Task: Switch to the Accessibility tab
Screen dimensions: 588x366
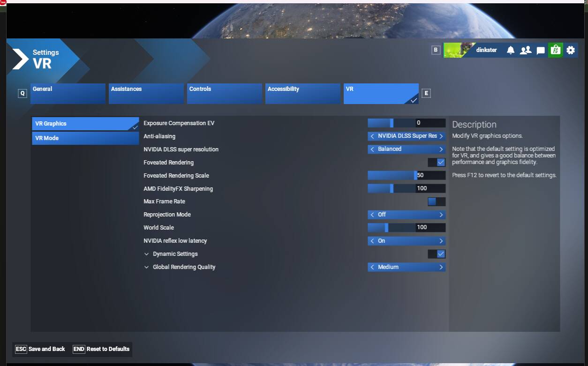Action: click(302, 93)
